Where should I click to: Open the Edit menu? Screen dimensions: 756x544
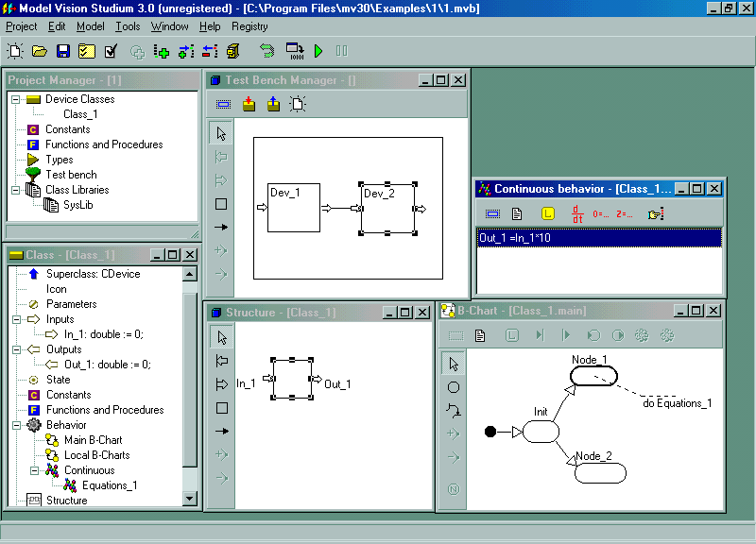(57, 26)
